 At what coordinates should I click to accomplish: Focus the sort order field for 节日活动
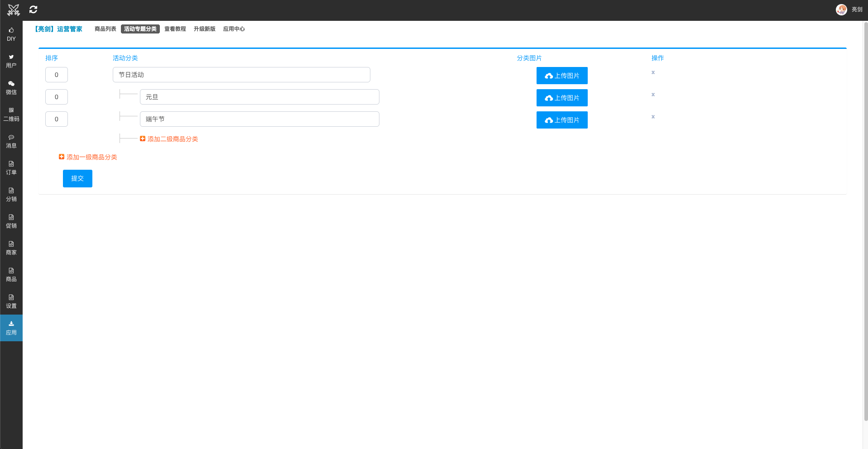pyautogui.click(x=57, y=75)
